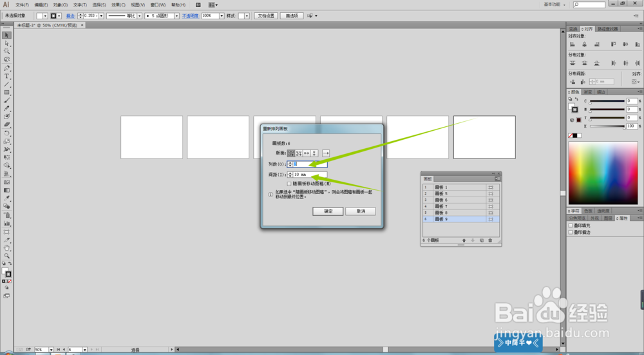This screenshot has height=355, width=644.
Task: Open the 等比 stroke profile dropdown
Action: [x=140, y=15]
